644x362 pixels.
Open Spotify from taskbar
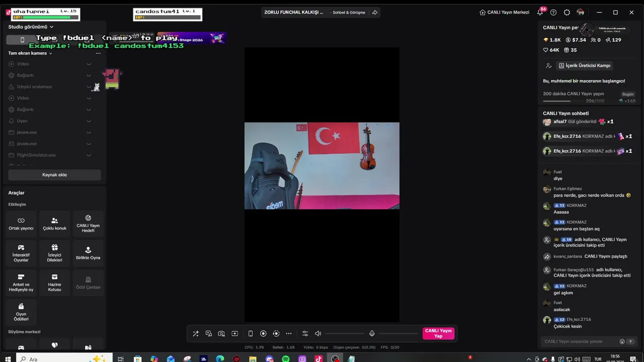point(286,359)
